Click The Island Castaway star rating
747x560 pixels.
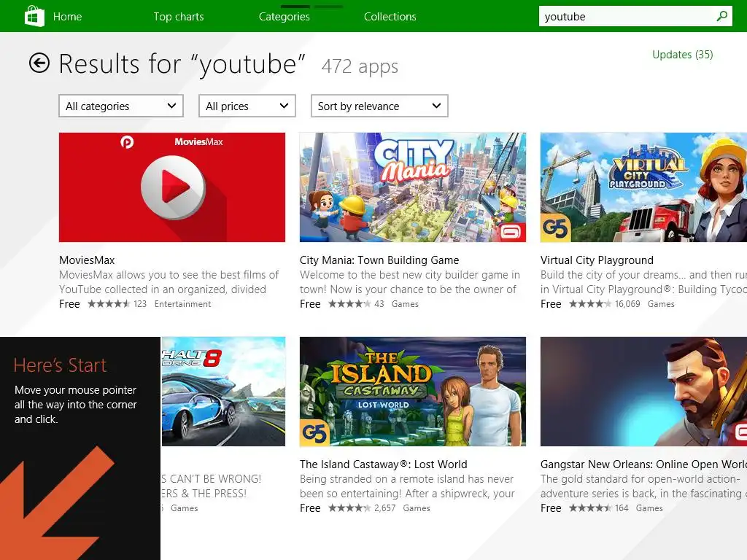click(349, 508)
